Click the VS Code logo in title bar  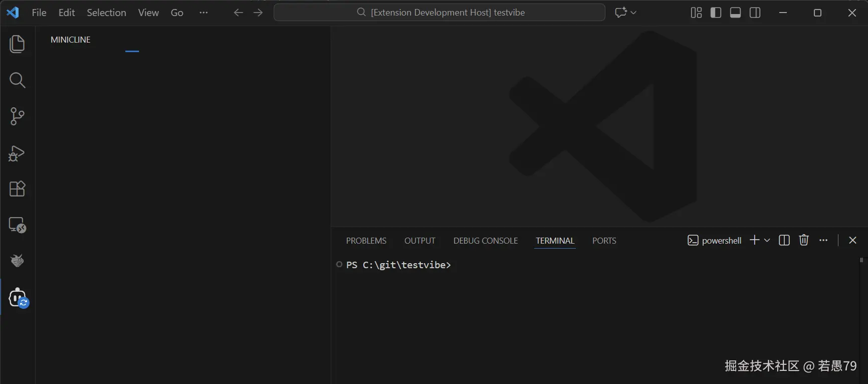click(x=13, y=13)
